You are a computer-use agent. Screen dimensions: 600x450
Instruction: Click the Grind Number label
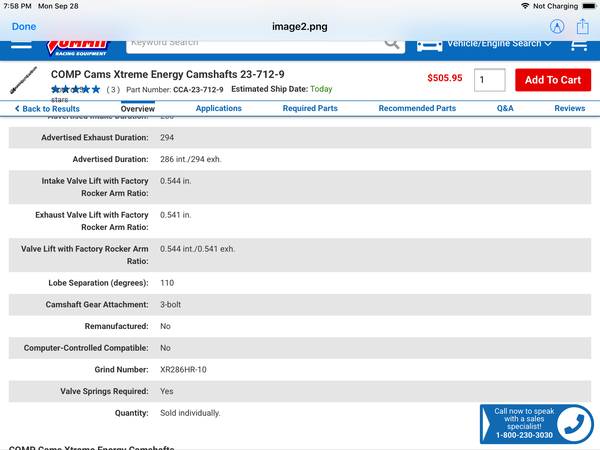[121, 370]
